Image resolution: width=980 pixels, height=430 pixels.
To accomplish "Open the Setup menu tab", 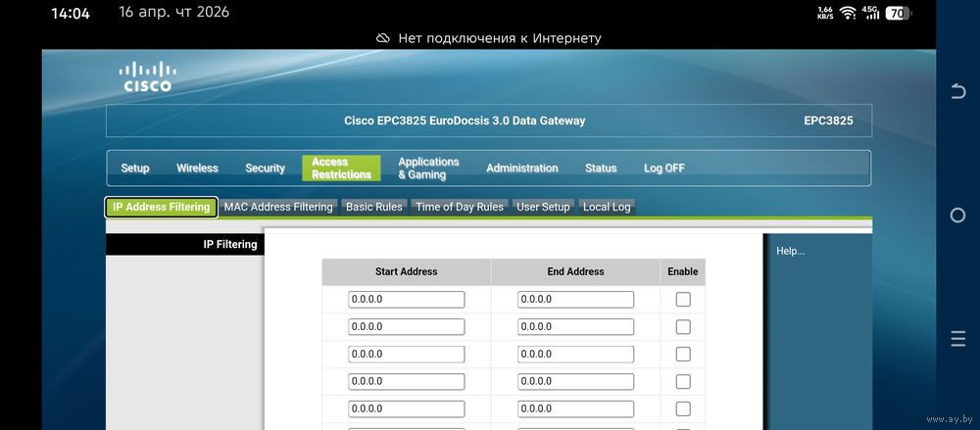I will [x=135, y=168].
